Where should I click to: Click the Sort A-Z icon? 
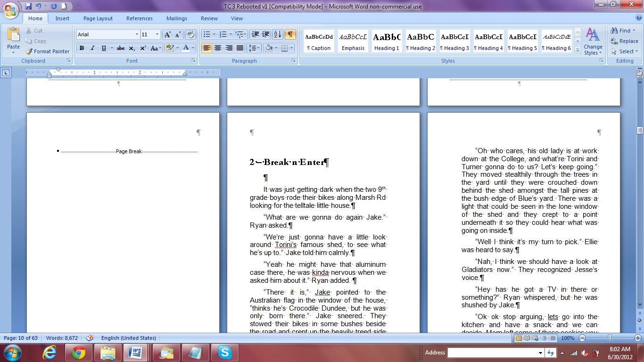pyautogui.click(x=278, y=34)
